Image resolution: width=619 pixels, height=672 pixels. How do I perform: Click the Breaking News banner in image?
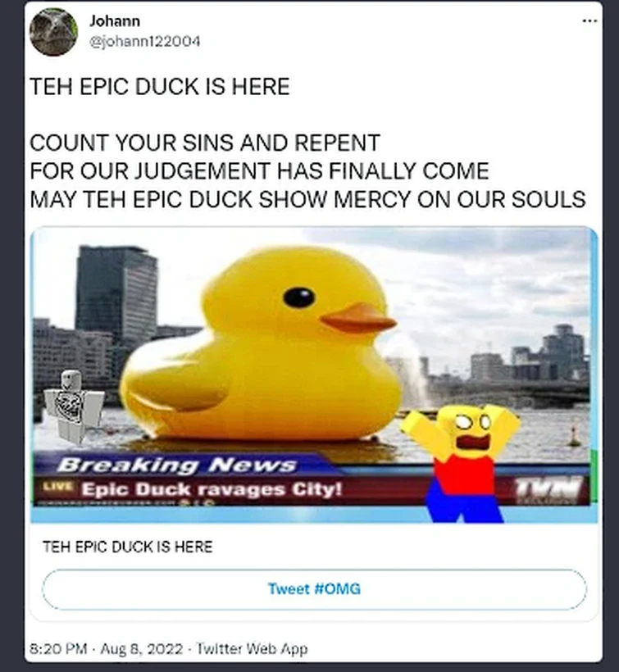tap(177, 465)
